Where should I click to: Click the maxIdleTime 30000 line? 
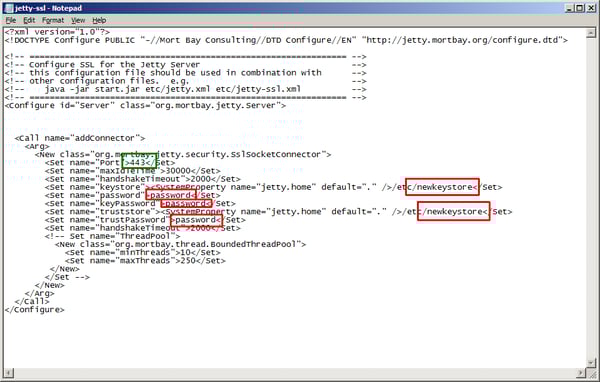click(132, 171)
